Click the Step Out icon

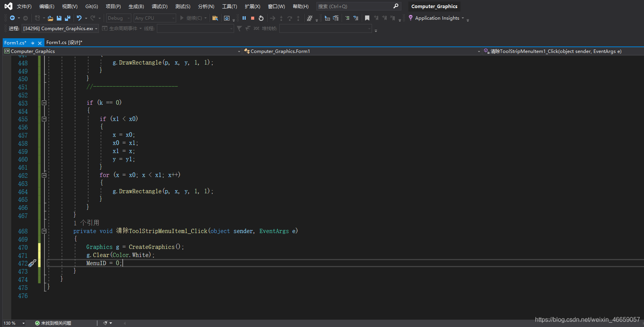(x=298, y=18)
